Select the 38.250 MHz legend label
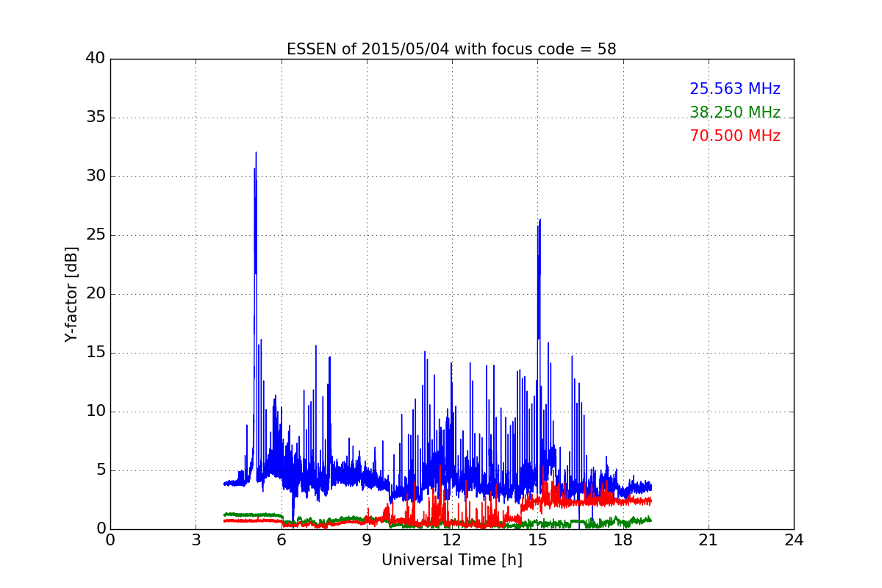 [x=735, y=112]
